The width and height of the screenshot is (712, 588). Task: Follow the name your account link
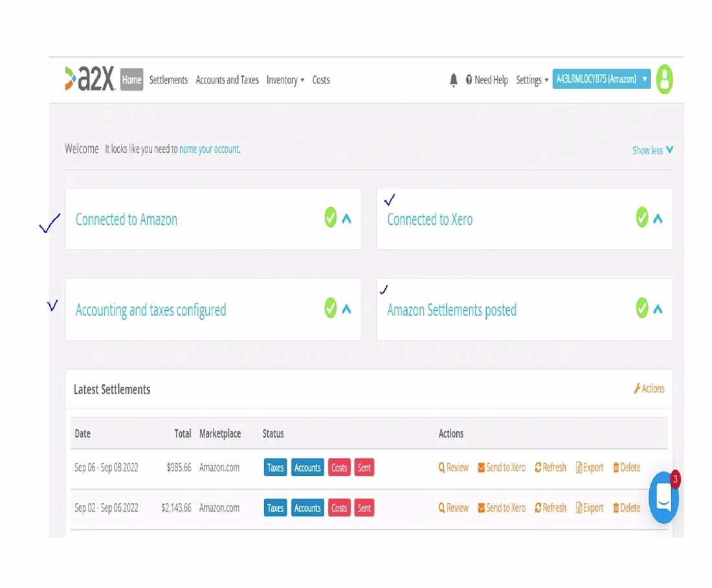point(209,149)
